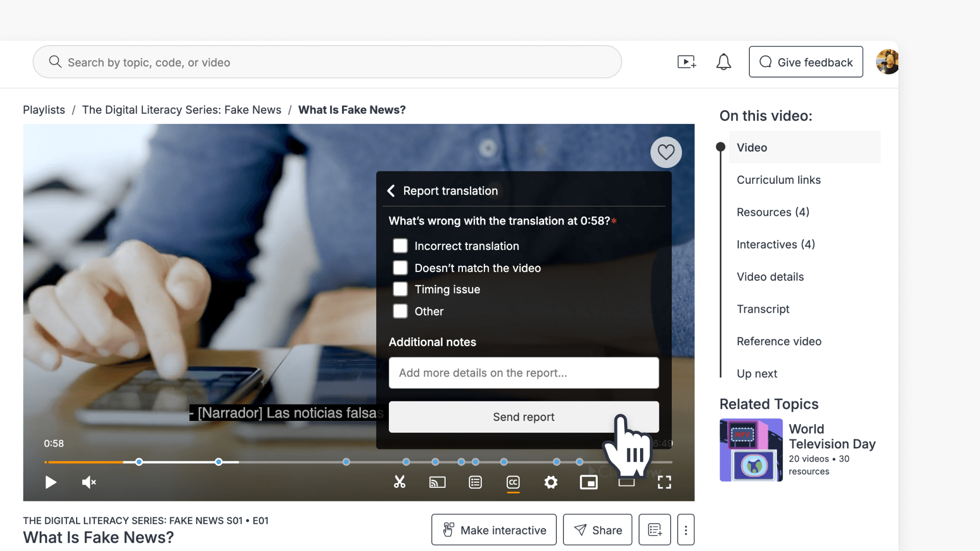Open the Digital Literacy Series breadcrumb link
The width and height of the screenshot is (980, 551).
point(181,110)
